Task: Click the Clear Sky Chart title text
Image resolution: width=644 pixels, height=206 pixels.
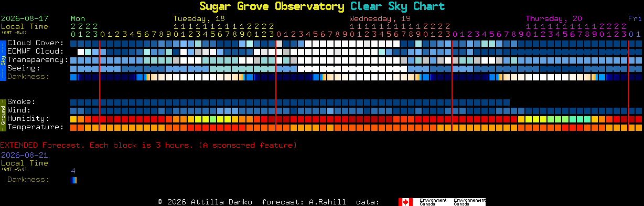Action: (398, 6)
